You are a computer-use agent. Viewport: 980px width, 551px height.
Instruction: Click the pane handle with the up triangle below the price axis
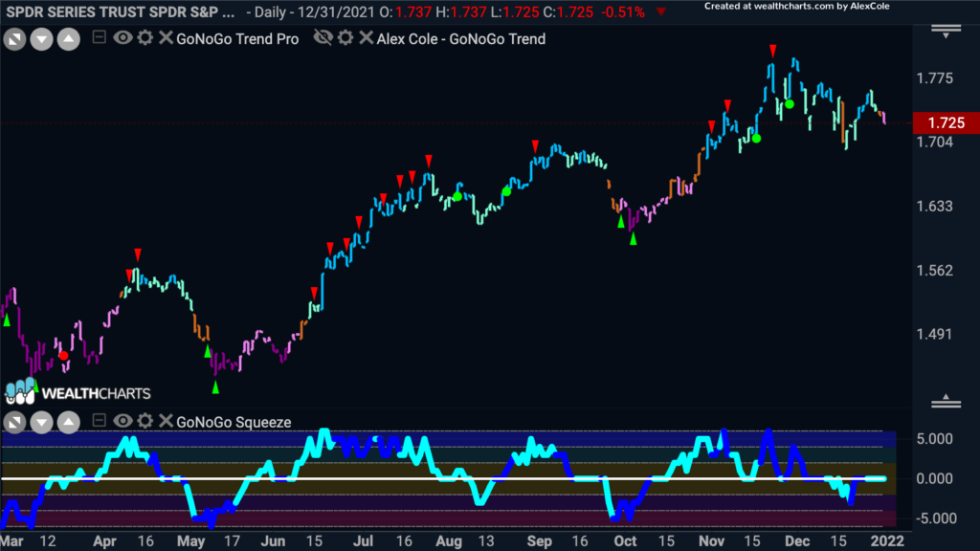point(947,401)
